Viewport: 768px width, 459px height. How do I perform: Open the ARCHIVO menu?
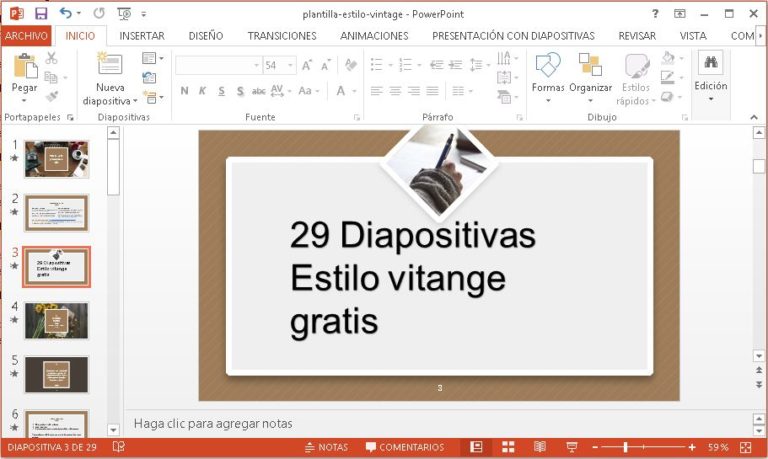click(x=26, y=36)
